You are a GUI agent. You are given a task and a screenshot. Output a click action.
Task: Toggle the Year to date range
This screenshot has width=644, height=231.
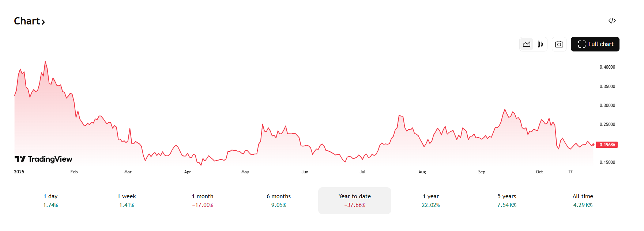pos(354,200)
